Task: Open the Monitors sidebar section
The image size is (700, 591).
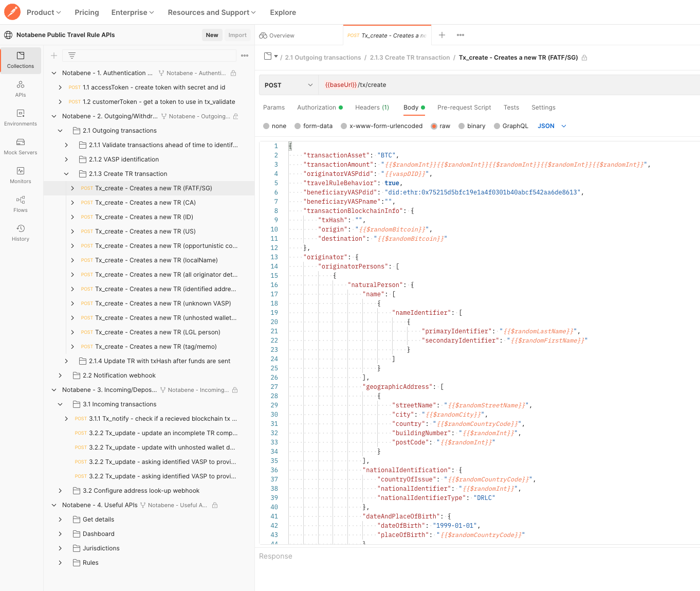Action: (x=21, y=175)
